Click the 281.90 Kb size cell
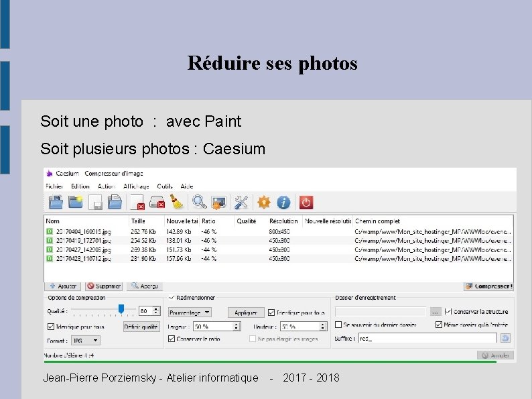532x399 pixels. (x=143, y=258)
